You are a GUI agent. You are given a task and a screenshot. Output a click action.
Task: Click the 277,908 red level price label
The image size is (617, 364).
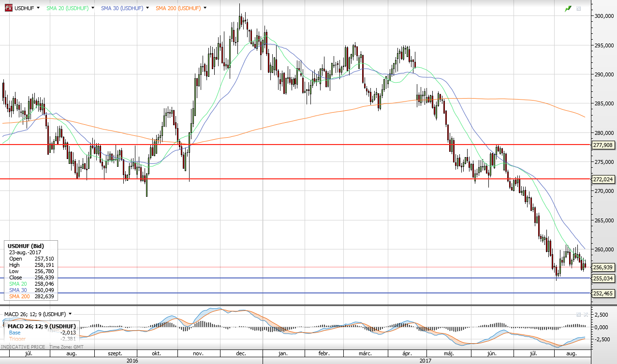pyautogui.click(x=603, y=145)
